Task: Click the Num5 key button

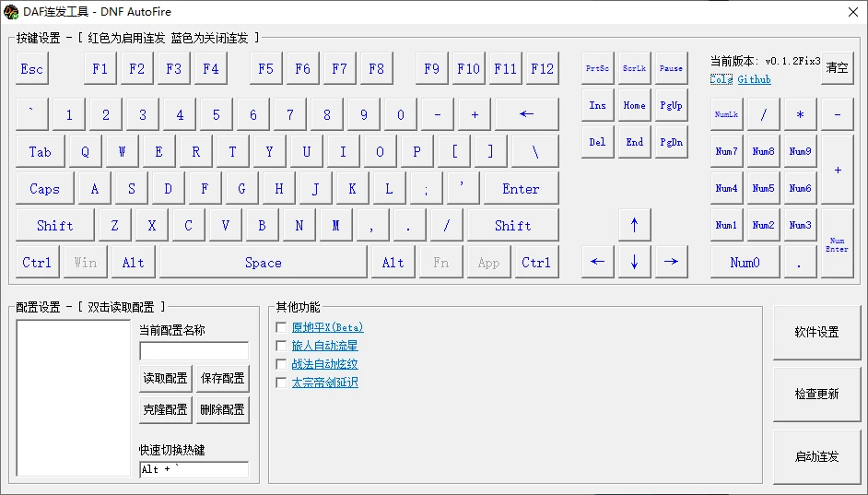Action: point(763,188)
